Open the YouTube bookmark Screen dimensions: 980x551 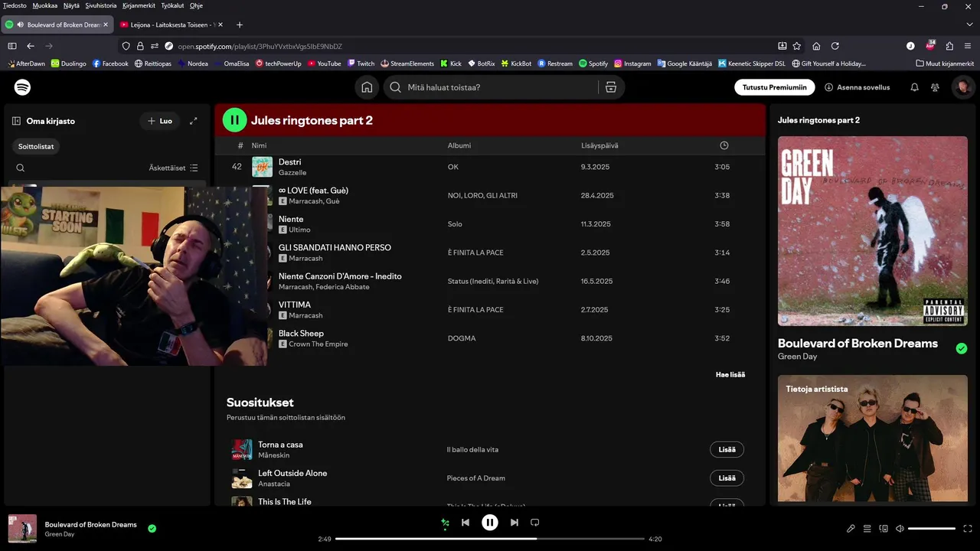(324, 64)
